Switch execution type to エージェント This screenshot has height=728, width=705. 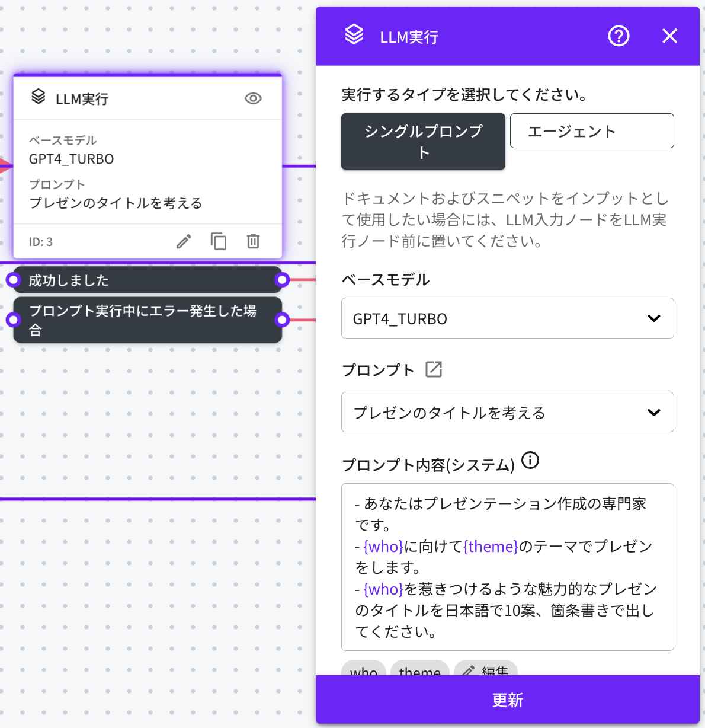pos(591,131)
